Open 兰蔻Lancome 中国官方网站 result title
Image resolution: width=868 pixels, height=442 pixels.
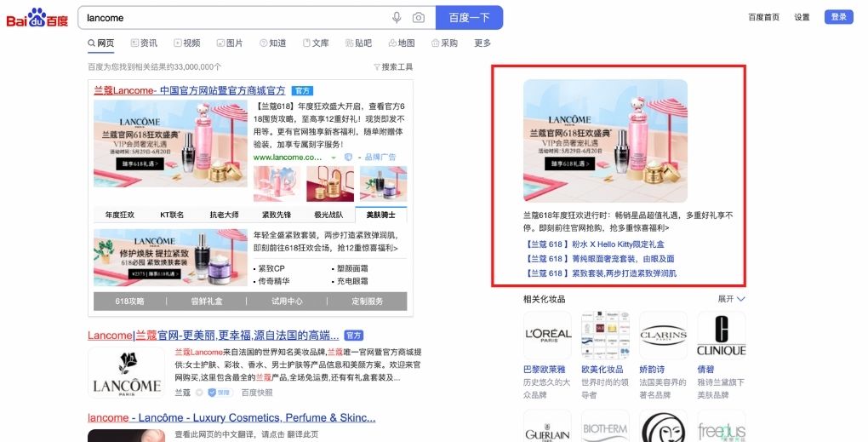click(189, 90)
